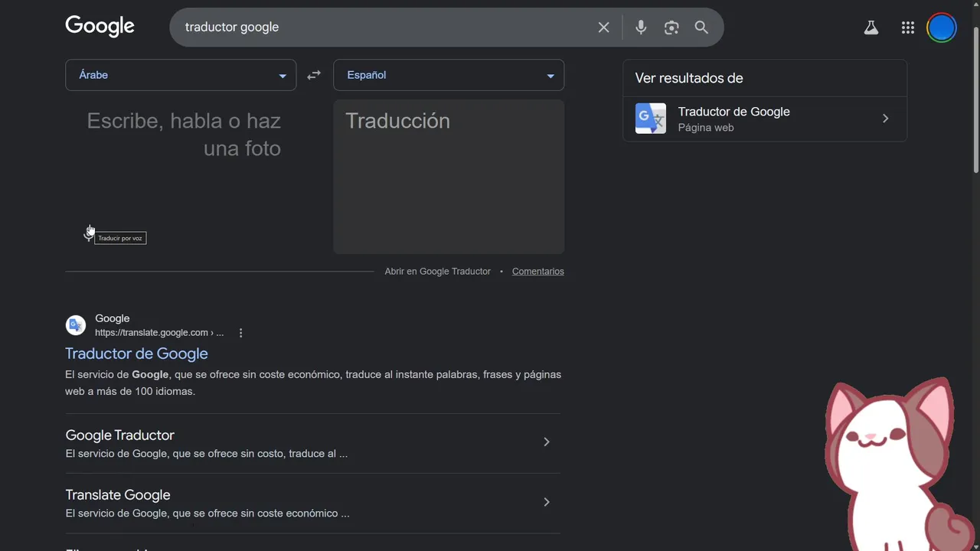Screen dimensions: 980x551
Task: Click chevron beside Translate Google sitelink
Action: [x=546, y=502]
